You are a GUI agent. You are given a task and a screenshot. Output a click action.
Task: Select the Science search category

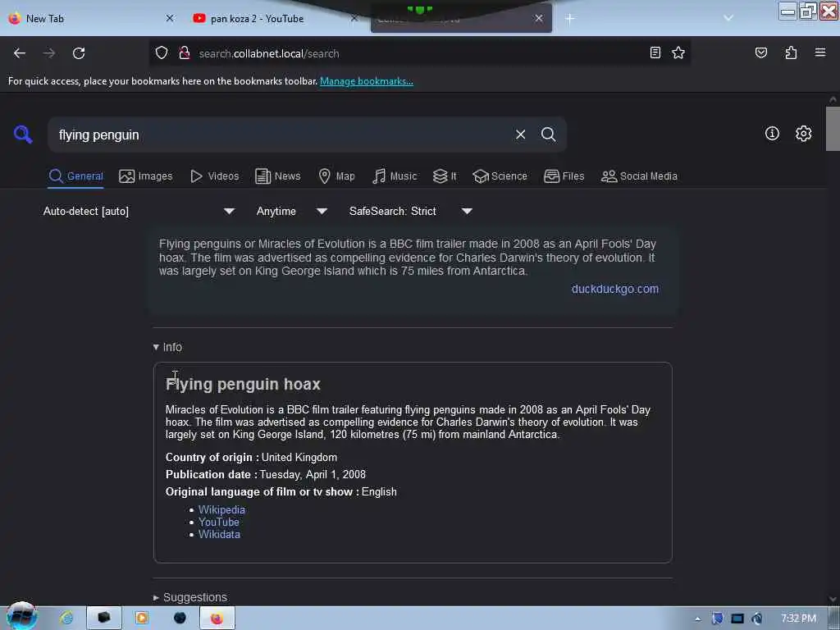click(500, 176)
